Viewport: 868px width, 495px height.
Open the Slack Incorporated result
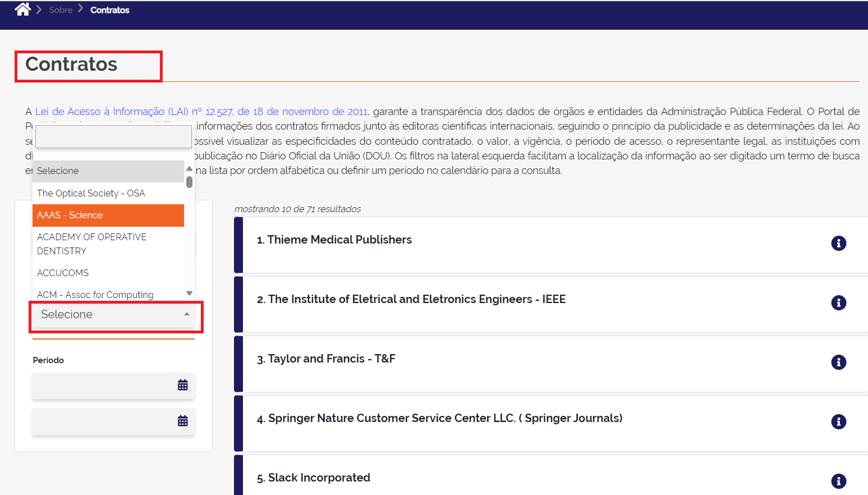coord(314,478)
